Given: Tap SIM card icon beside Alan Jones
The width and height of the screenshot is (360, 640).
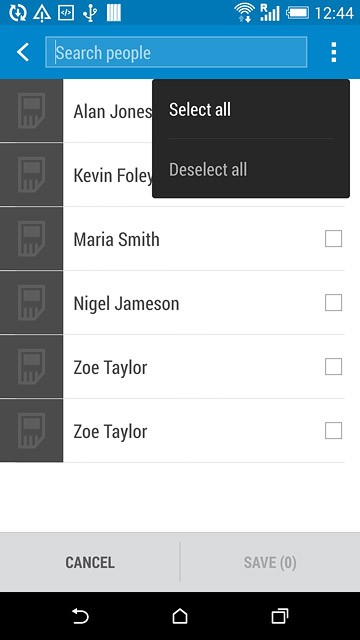Looking at the screenshot, I should 31,111.
